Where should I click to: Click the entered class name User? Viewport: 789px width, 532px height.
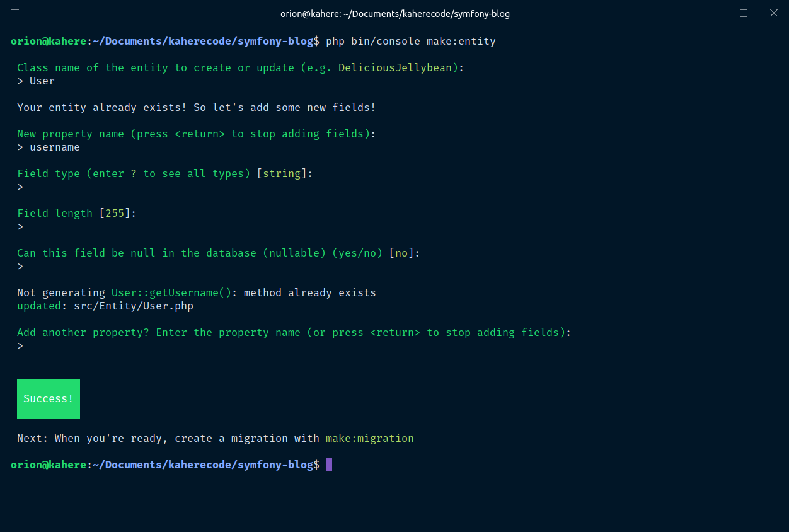42,81
